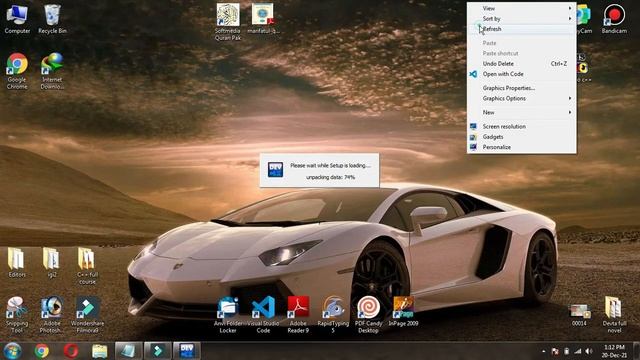The width and height of the screenshot is (640, 360).
Task: Launch Opera from the taskbar
Action: (x=70, y=351)
